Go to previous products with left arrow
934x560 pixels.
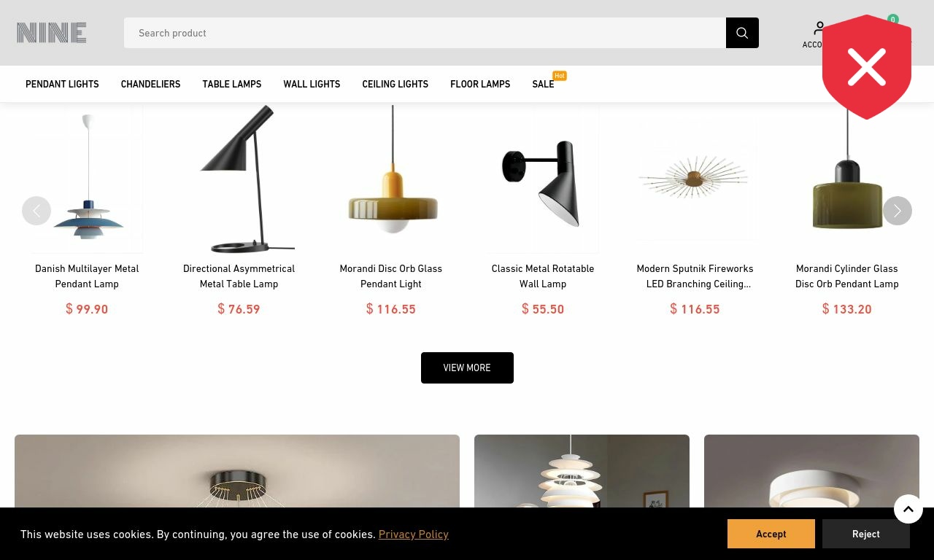point(36,211)
